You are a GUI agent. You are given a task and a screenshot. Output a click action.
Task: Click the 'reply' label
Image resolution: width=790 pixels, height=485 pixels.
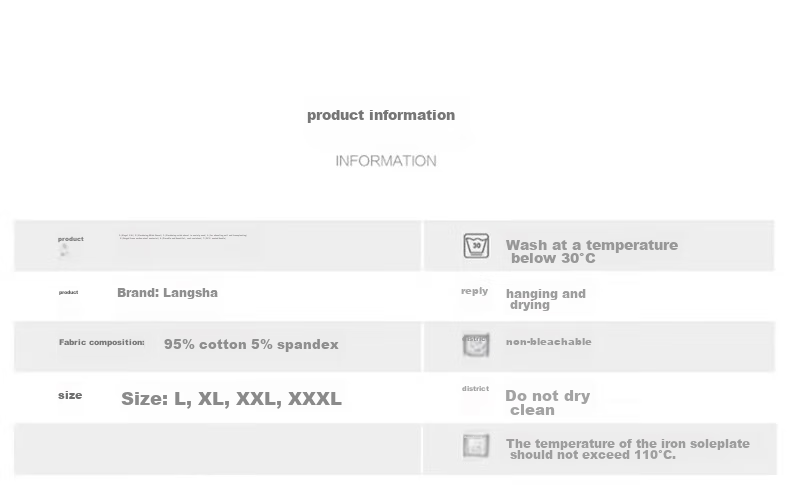474,291
